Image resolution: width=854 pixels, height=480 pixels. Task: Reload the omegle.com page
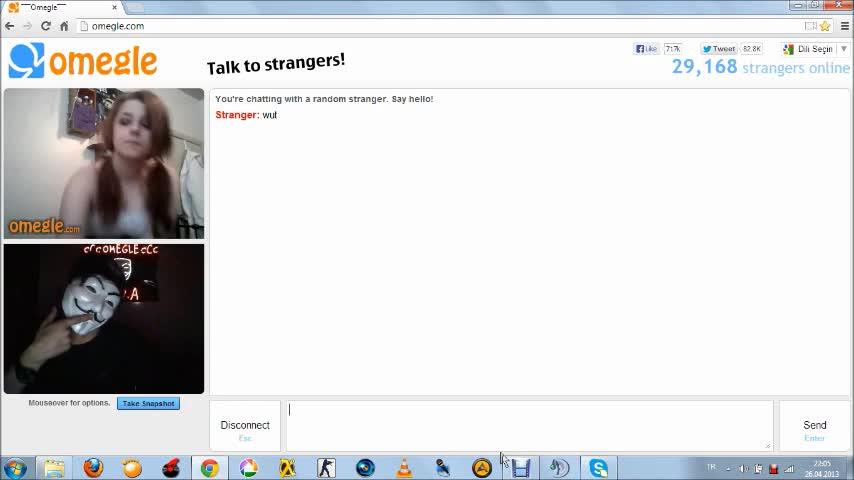(46, 26)
